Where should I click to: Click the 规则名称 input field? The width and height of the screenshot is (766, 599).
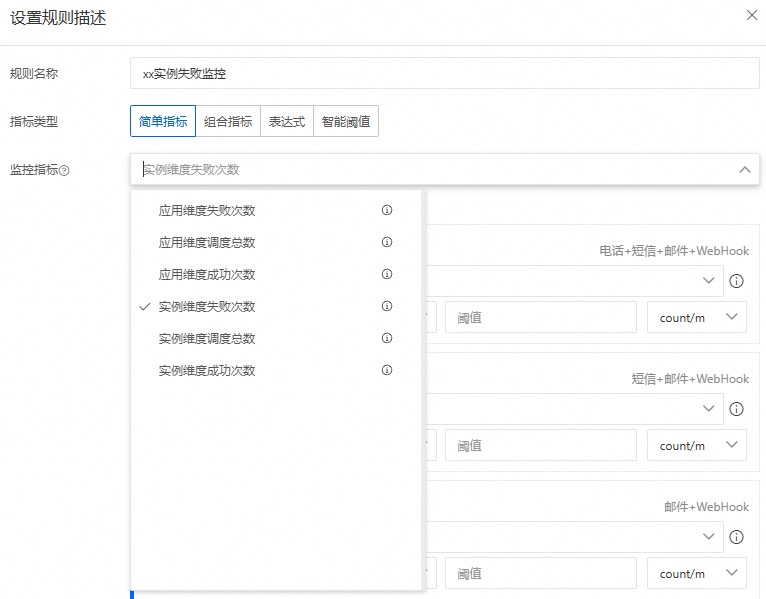[445, 73]
